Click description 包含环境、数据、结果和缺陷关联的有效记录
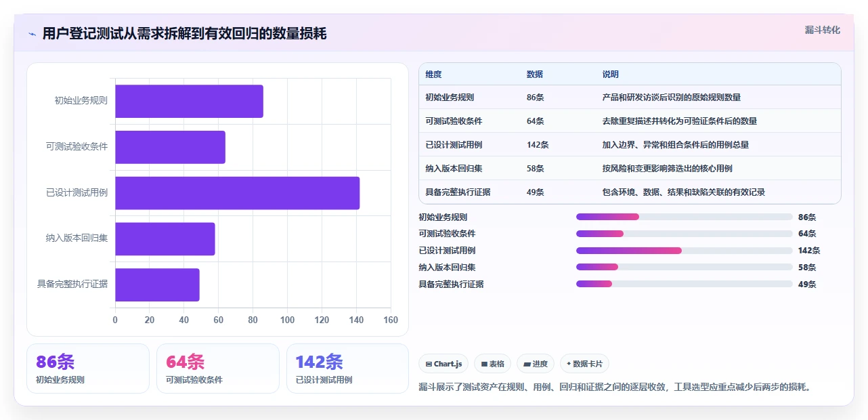The height and width of the screenshot is (420, 868). 683,192
